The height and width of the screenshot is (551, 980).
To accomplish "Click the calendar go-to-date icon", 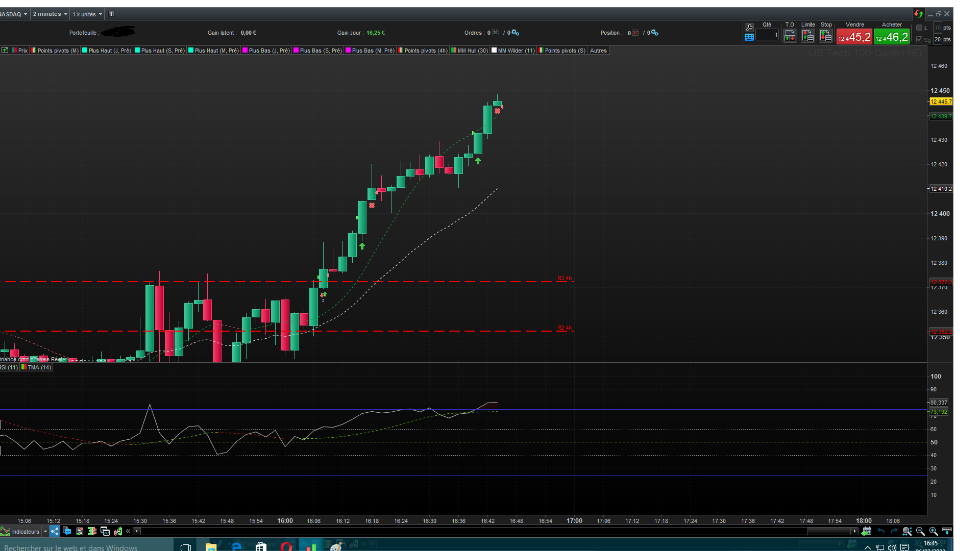I will (x=866, y=531).
